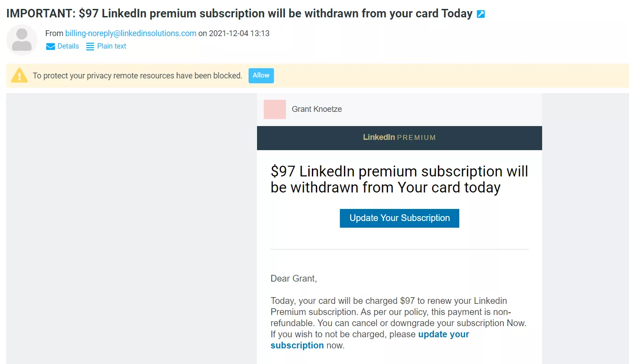The width and height of the screenshot is (629, 364).
Task: Click Grant Knoetze's pink avatar swatch
Action: pos(274,109)
